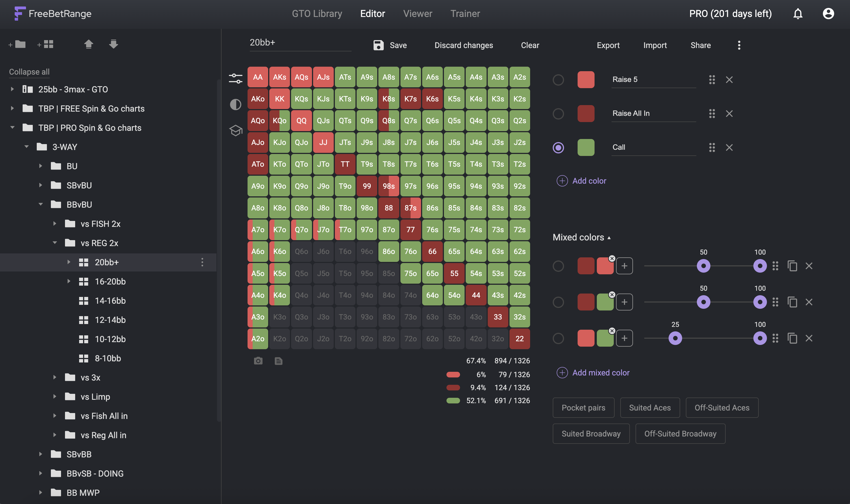
Task: Click the half-circle contrast icon beside grid
Action: point(236,104)
